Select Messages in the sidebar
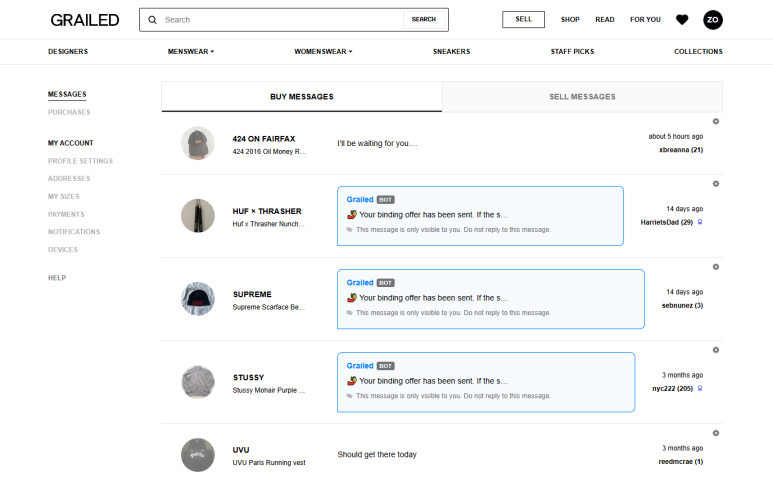The height and width of the screenshot is (478, 773). [67, 94]
